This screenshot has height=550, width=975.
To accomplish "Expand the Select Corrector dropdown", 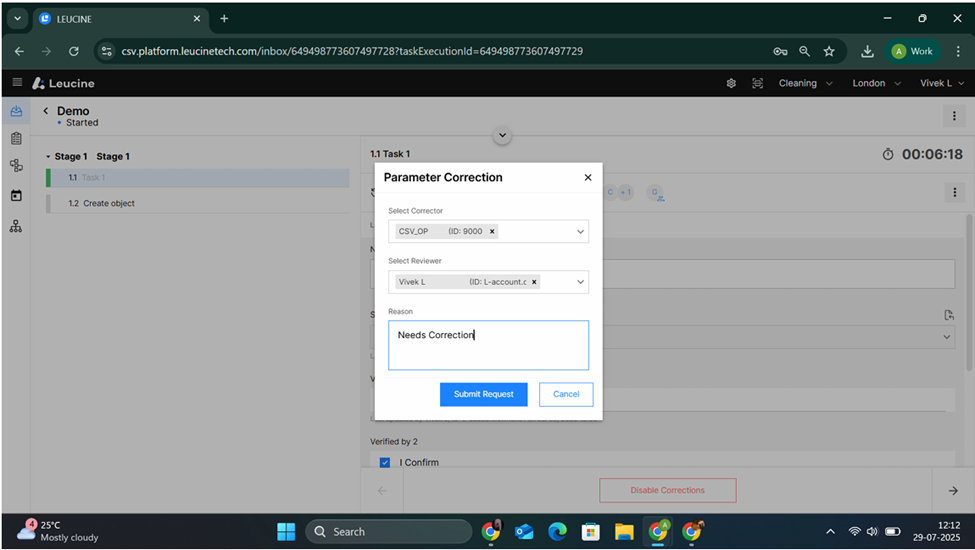I will point(580,232).
